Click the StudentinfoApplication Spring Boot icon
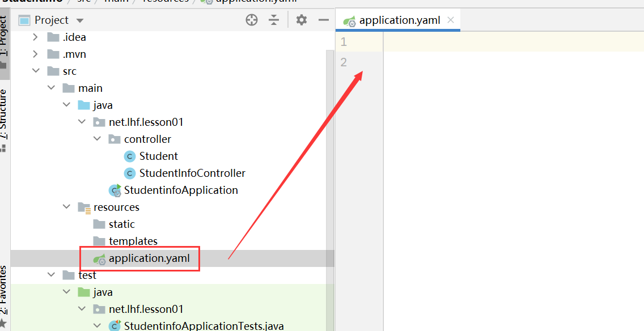The width and height of the screenshot is (644, 331). pyautogui.click(x=115, y=190)
